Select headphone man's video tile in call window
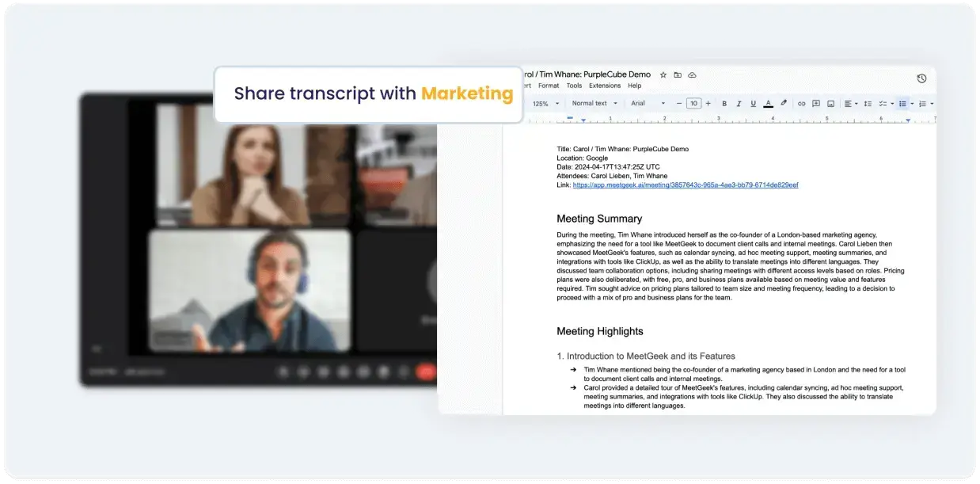Image resolution: width=980 pixels, height=484 pixels. coord(249,291)
